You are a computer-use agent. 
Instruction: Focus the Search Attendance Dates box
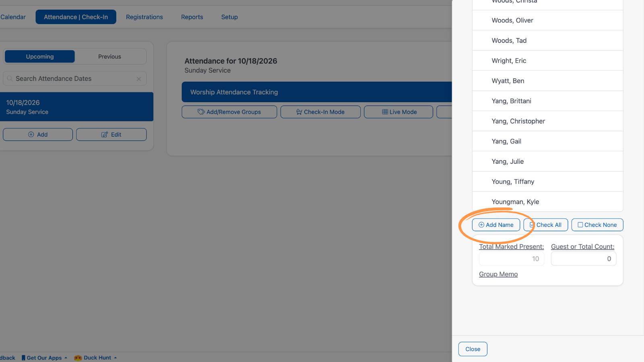click(75, 78)
